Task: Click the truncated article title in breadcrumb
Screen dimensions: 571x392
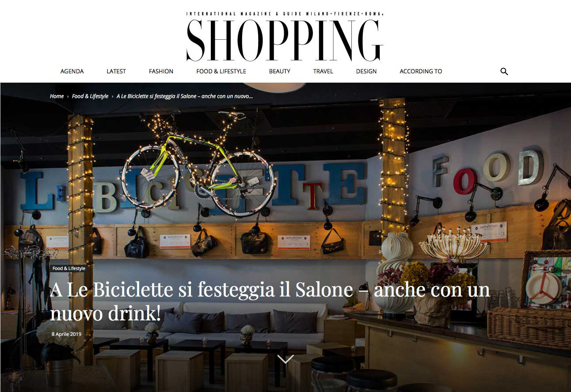Action: point(185,96)
